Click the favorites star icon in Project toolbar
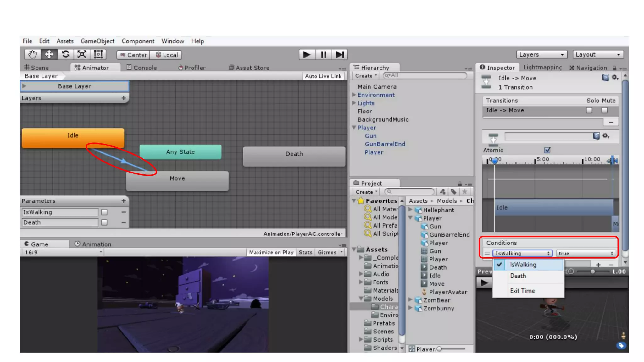The image size is (644, 362). [464, 192]
